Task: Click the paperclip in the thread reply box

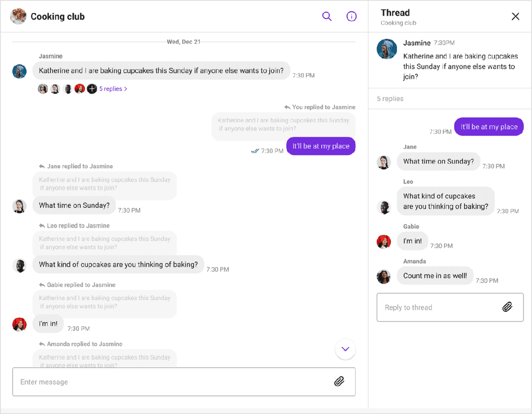Action: (508, 307)
